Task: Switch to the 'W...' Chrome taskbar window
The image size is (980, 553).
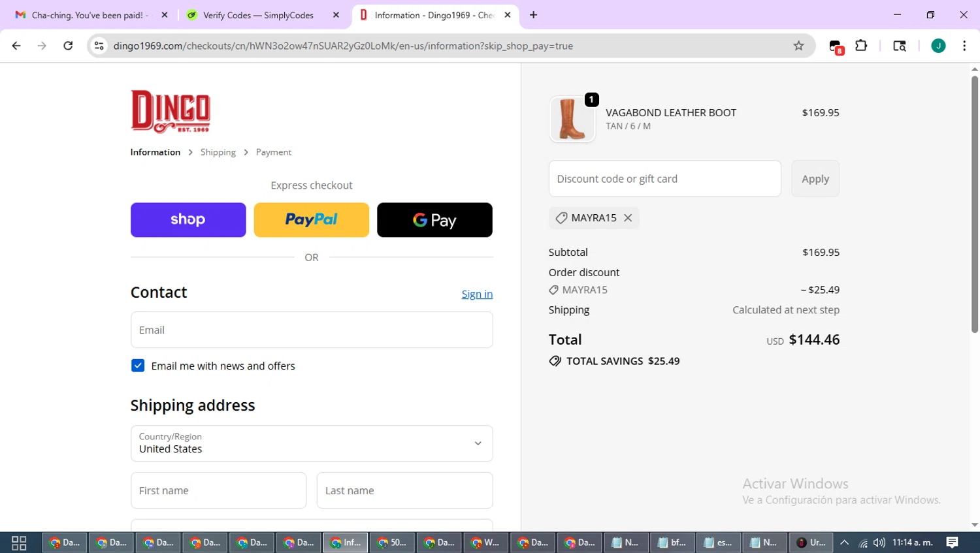Action: [x=486, y=543]
